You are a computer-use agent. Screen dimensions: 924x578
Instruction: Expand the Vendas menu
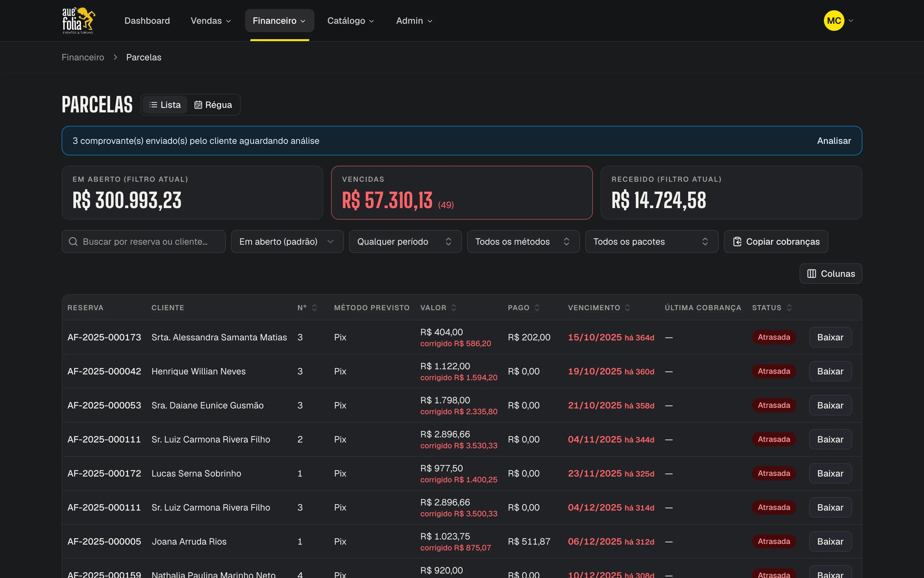pos(211,21)
